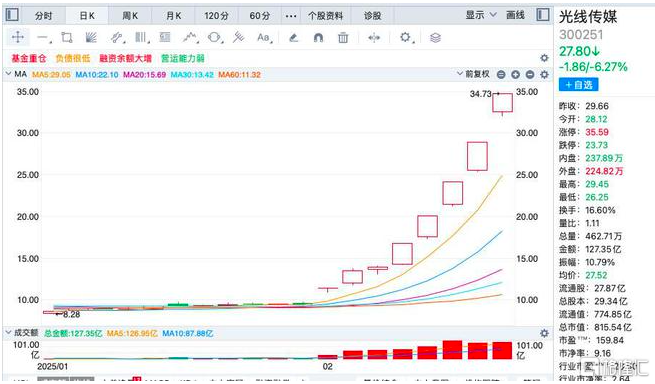
Task: Select the wave pattern drawing tool
Action: pos(190,38)
